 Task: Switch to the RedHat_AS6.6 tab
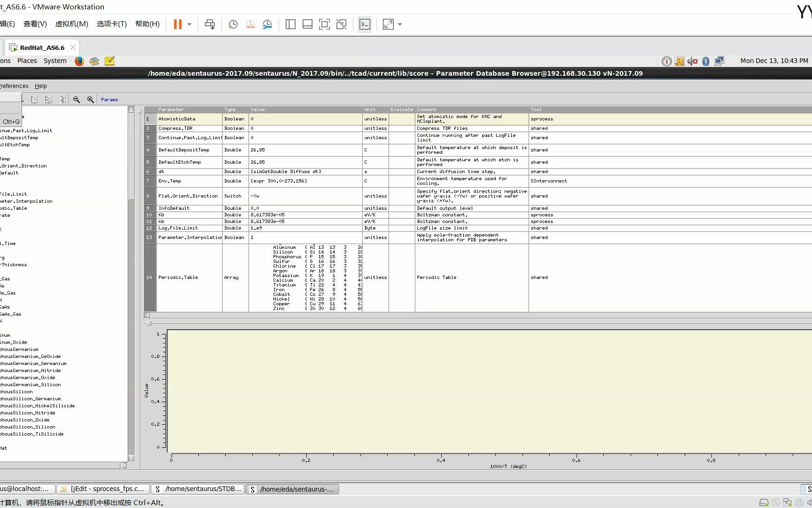coord(42,48)
